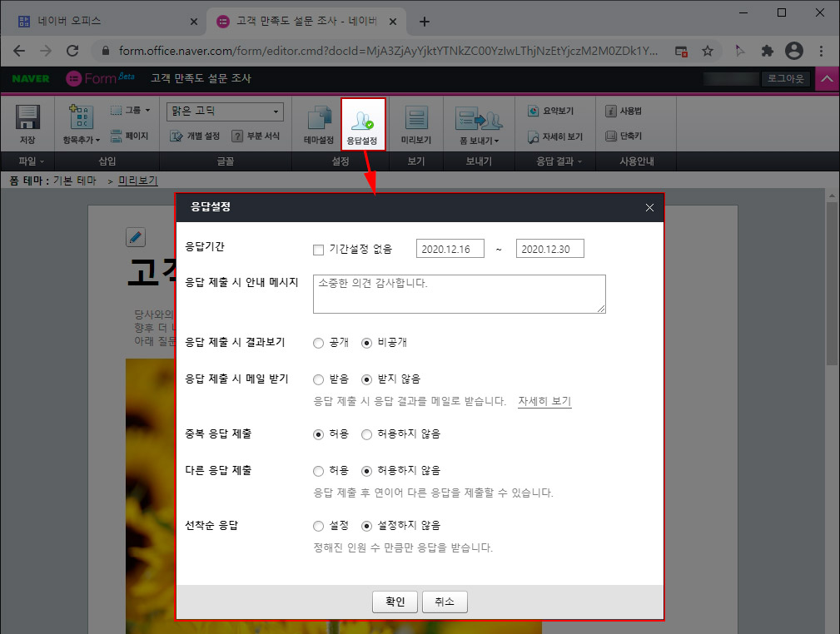The height and width of the screenshot is (634, 840).
Task: Open the 테마설정 theme settings icon
Action: (318, 122)
